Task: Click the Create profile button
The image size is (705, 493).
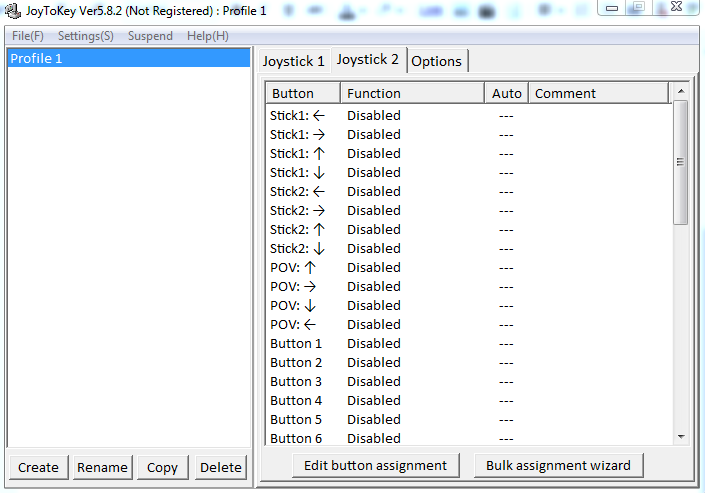Action: tap(38, 467)
